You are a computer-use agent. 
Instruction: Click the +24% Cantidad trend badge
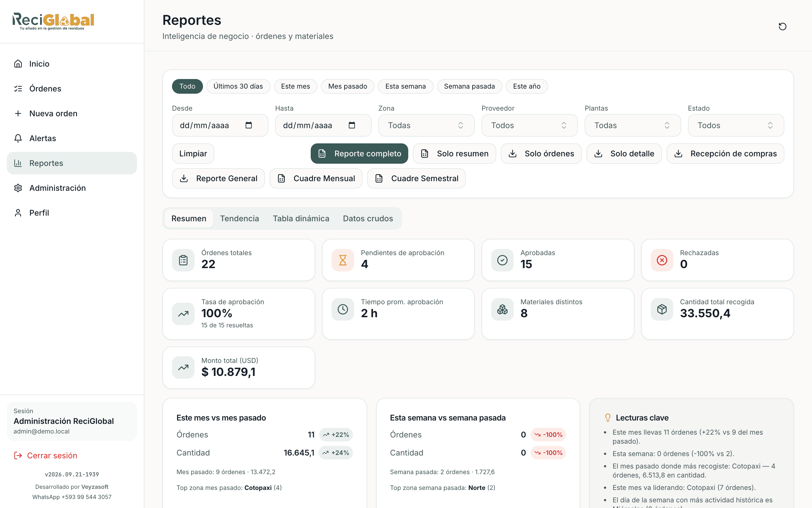(x=336, y=453)
